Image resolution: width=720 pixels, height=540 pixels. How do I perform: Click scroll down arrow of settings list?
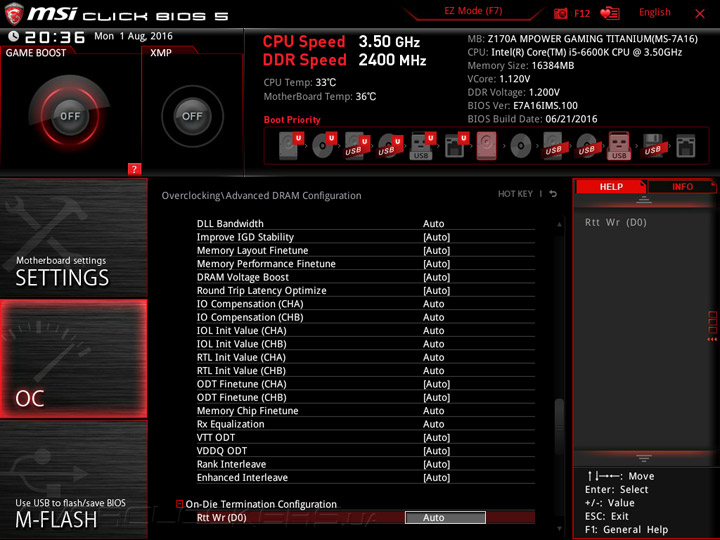tap(559, 529)
